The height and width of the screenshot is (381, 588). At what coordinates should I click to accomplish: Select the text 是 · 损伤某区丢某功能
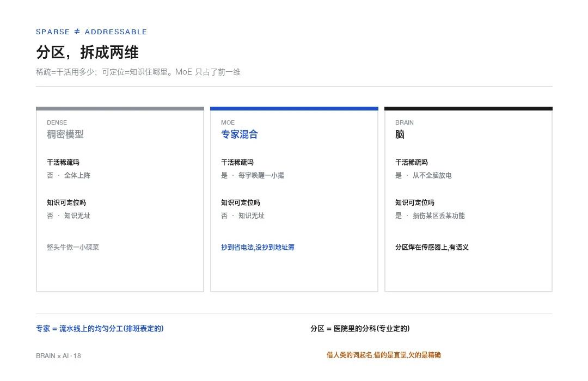pyautogui.click(x=430, y=216)
